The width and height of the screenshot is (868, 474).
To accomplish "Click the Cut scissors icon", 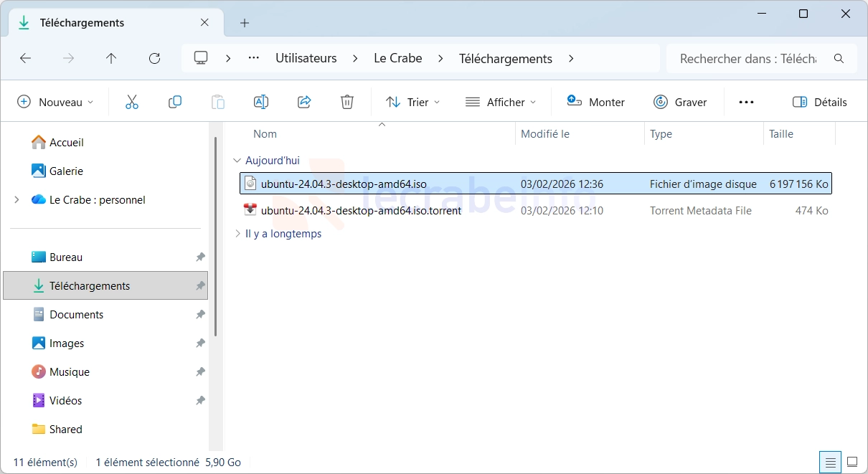I will (x=132, y=102).
